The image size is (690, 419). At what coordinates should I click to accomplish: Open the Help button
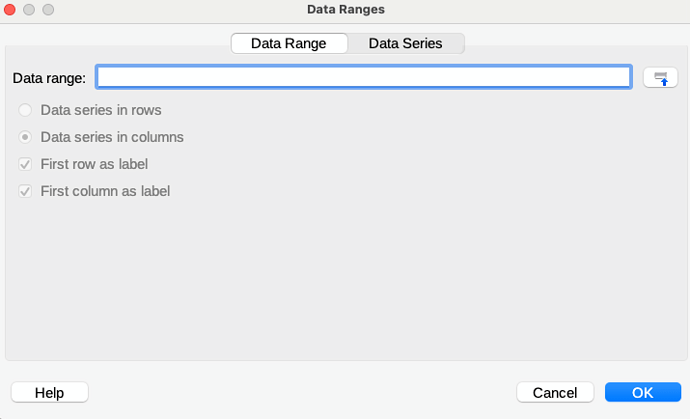(x=49, y=393)
